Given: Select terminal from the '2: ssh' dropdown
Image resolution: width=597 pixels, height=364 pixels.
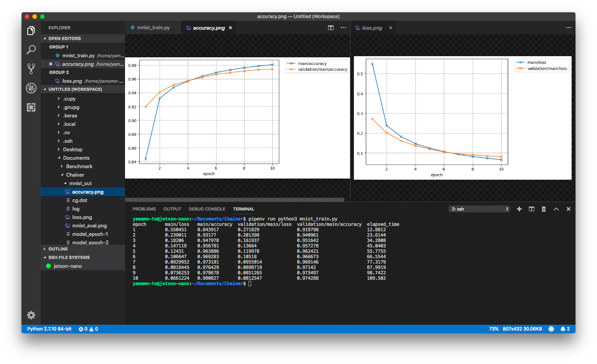Looking at the screenshot, I should 479,209.
